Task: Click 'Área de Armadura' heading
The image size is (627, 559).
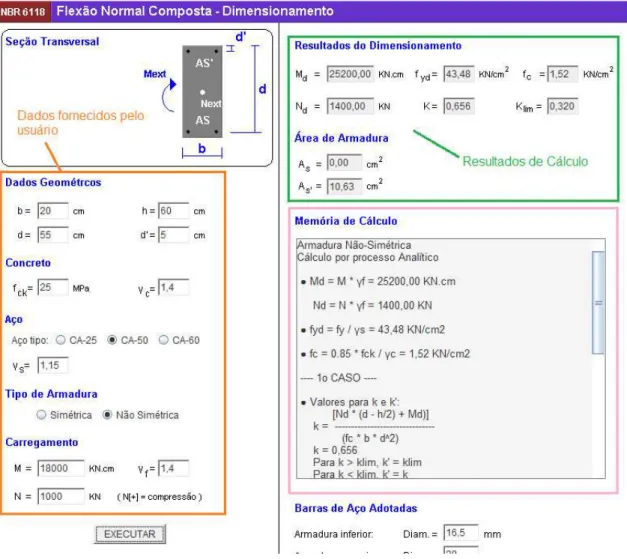Action: point(341,138)
